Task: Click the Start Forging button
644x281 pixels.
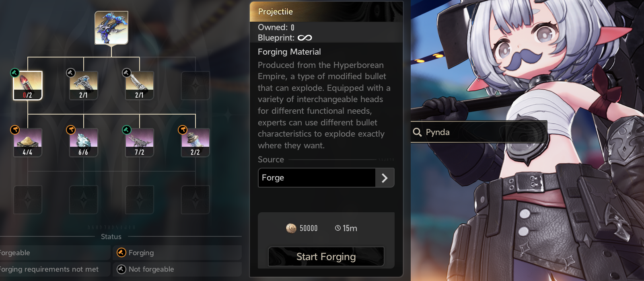Action: click(x=326, y=256)
